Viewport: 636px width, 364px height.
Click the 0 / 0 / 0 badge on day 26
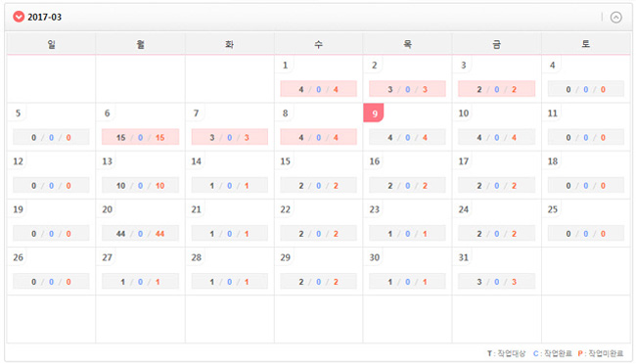point(51,281)
